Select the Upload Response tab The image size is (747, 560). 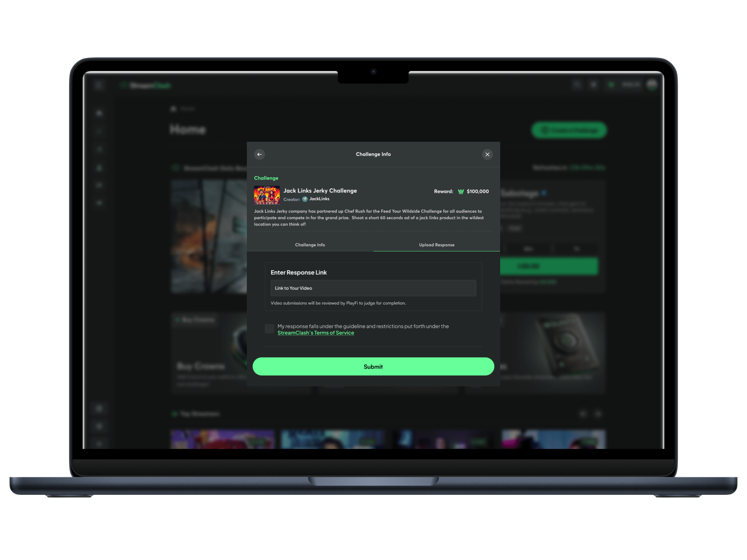(437, 245)
